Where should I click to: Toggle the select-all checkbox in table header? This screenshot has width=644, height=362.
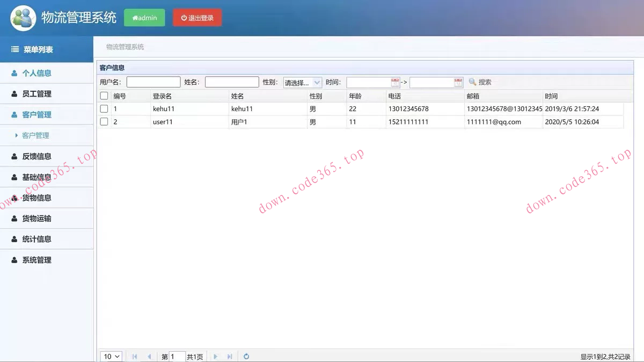click(104, 96)
